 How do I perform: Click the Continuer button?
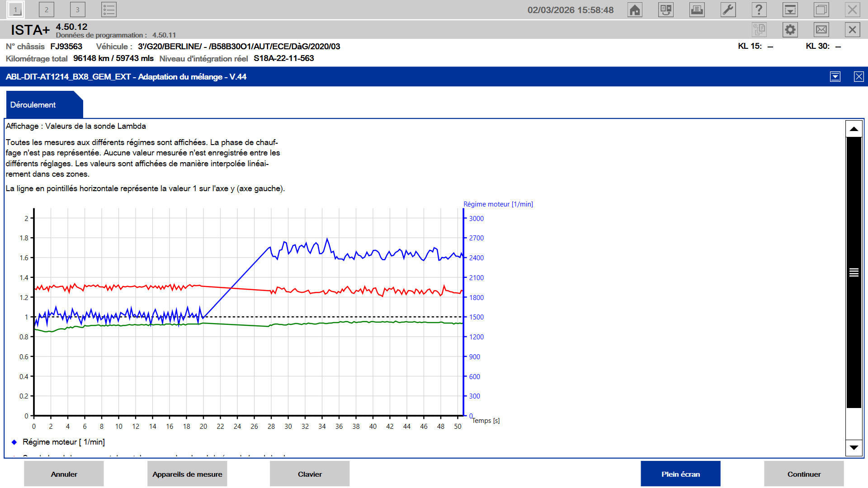coord(804,474)
